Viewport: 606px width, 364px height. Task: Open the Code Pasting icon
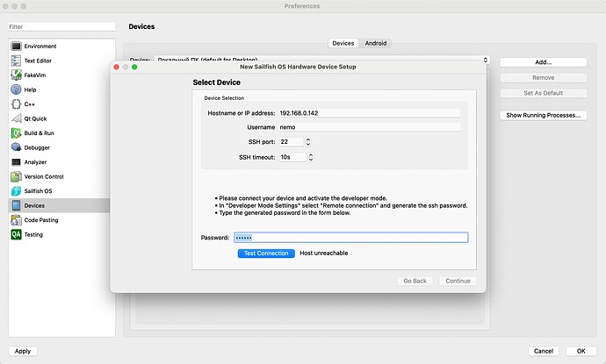(16, 220)
